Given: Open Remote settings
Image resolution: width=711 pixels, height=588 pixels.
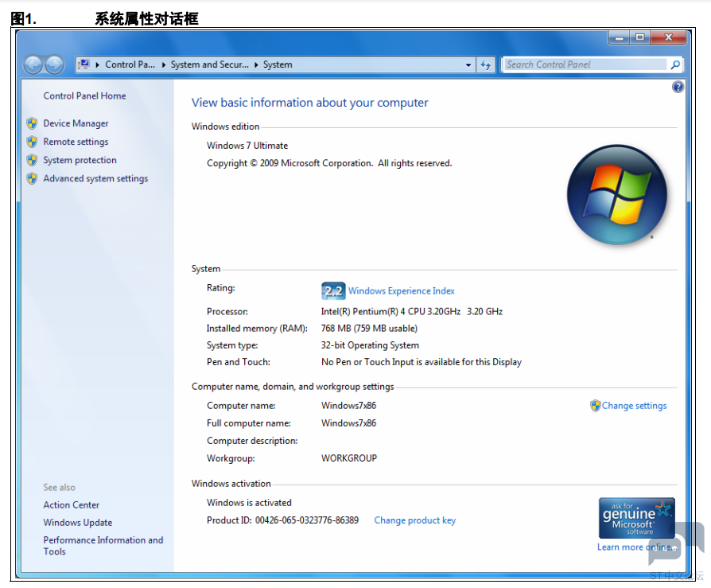Looking at the screenshot, I should point(76,142).
